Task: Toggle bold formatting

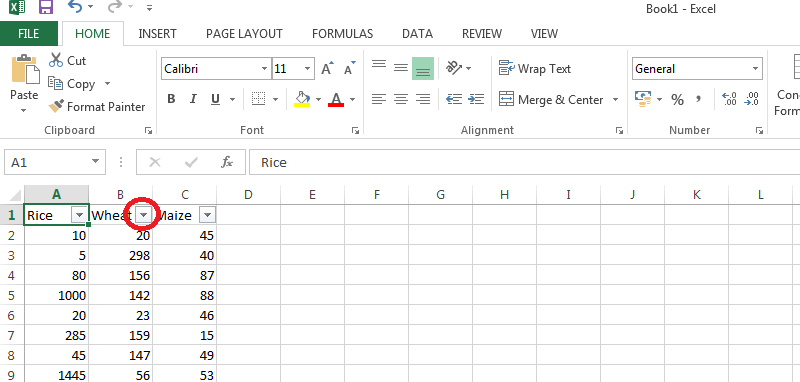Action: [171, 99]
